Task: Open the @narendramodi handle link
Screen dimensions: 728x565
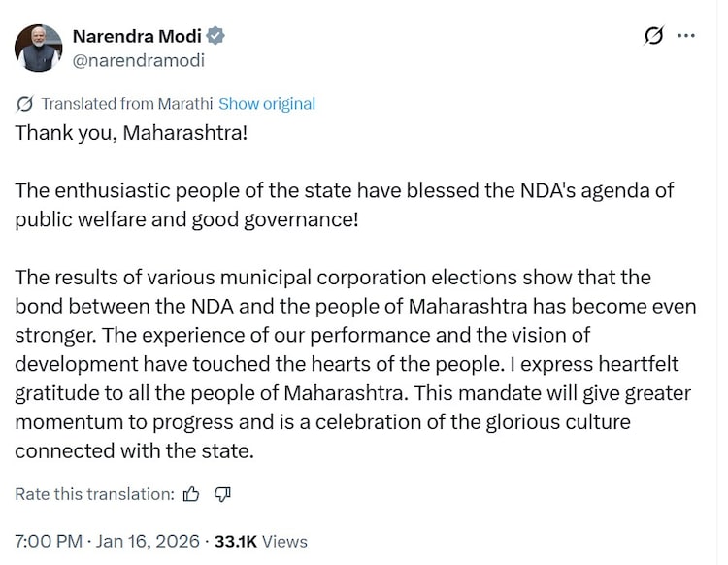Action: click(x=139, y=60)
